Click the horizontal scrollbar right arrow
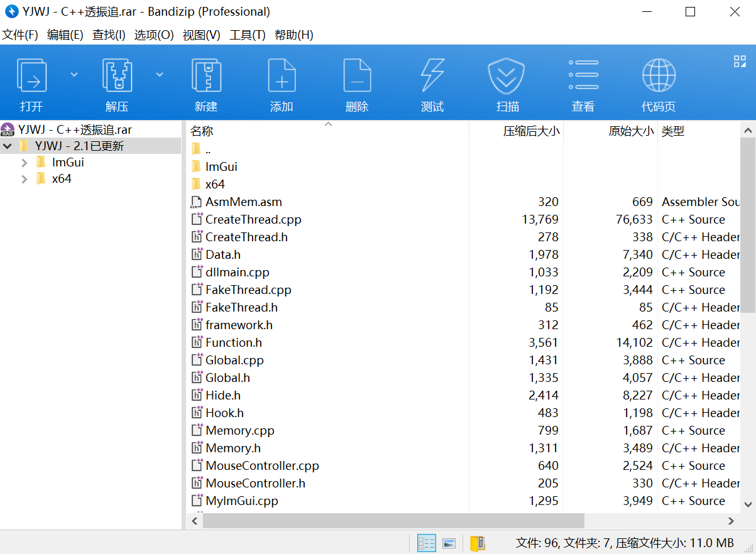756x554 pixels. click(x=731, y=521)
